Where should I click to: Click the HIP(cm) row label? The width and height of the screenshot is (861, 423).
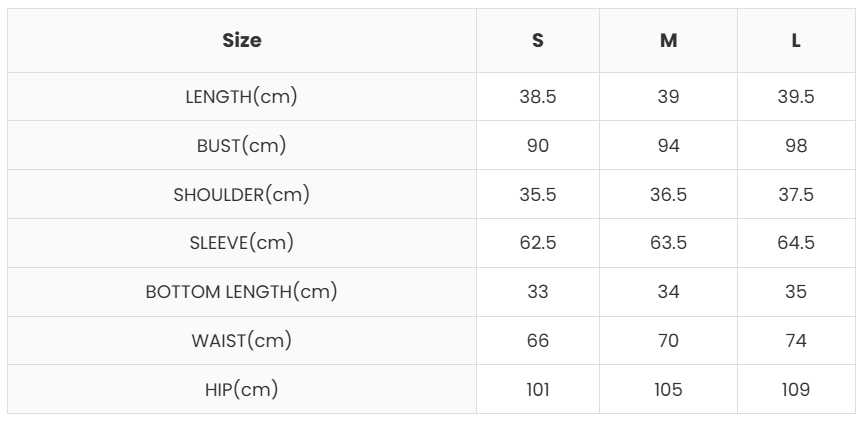coord(242,389)
